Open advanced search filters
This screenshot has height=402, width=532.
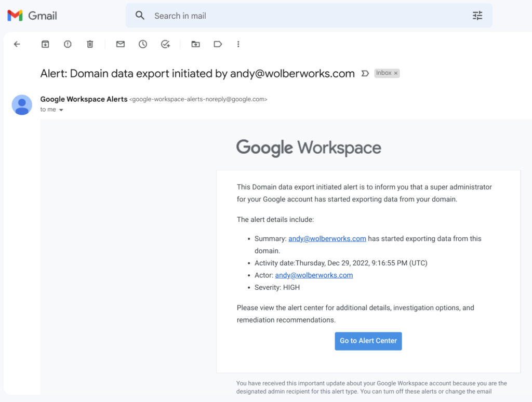pos(477,16)
